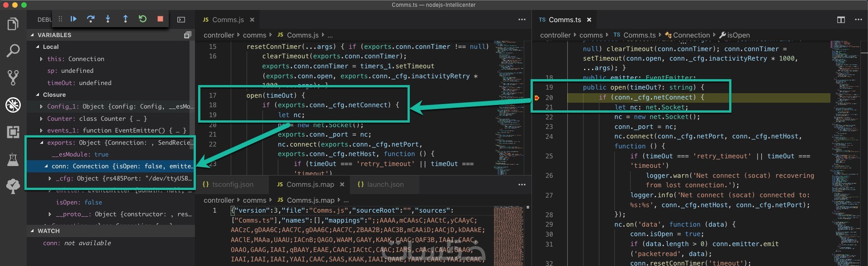Click line number 16 in Comms.js gutter
The width and height of the screenshot is (868, 266).
tap(213, 56)
